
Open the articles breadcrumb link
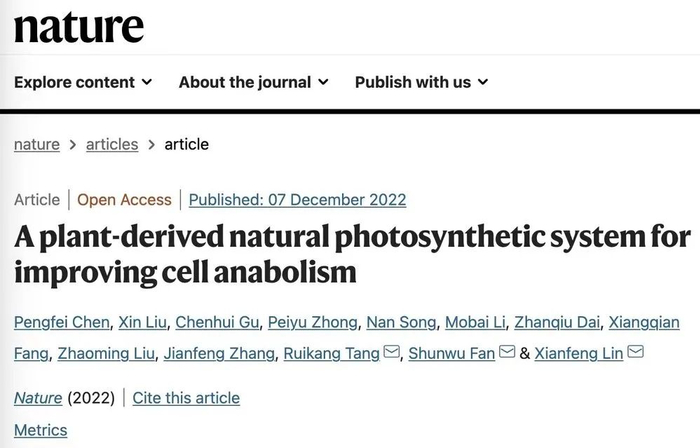click(x=112, y=144)
